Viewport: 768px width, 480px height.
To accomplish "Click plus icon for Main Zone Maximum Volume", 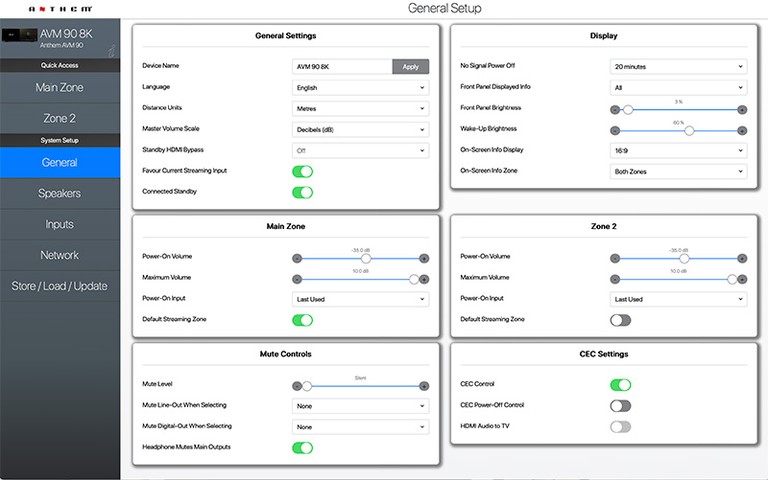I will click(424, 279).
